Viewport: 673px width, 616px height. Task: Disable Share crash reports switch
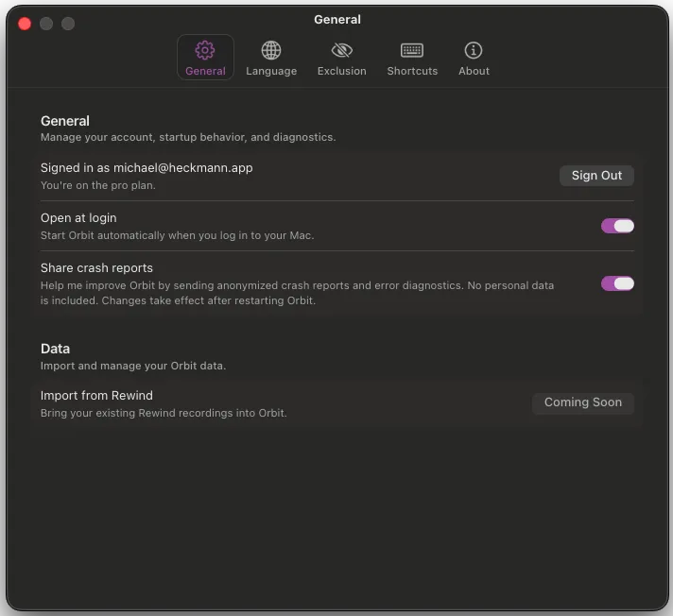click(617, 283)
